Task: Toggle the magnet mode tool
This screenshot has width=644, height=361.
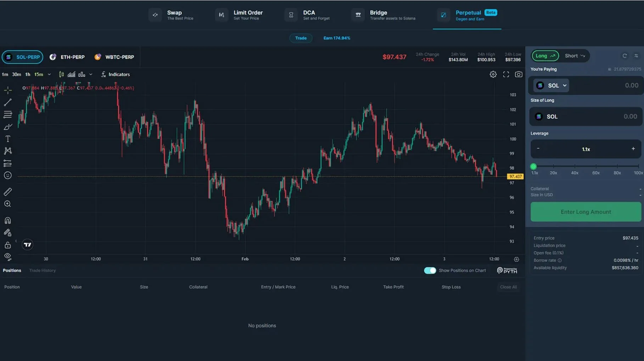Action: [8, 221]
